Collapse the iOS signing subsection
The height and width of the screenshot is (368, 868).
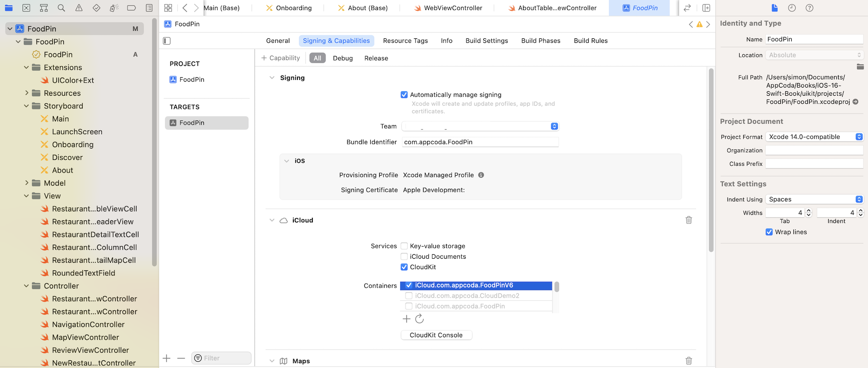[286, 161]
